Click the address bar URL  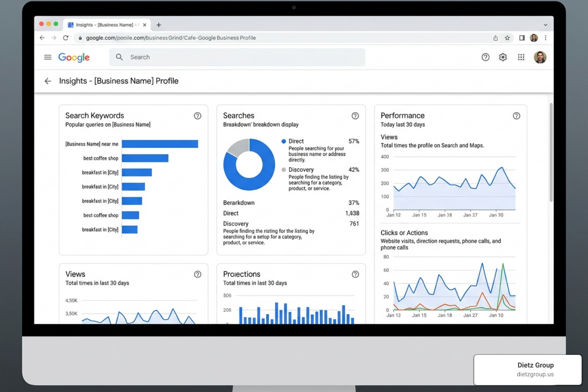pos(171,38)
